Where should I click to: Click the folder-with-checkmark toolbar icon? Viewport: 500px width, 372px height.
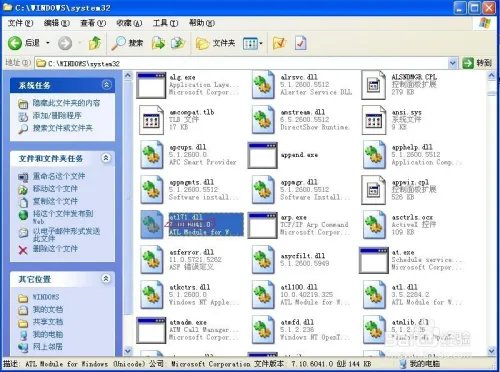[279, 43]
